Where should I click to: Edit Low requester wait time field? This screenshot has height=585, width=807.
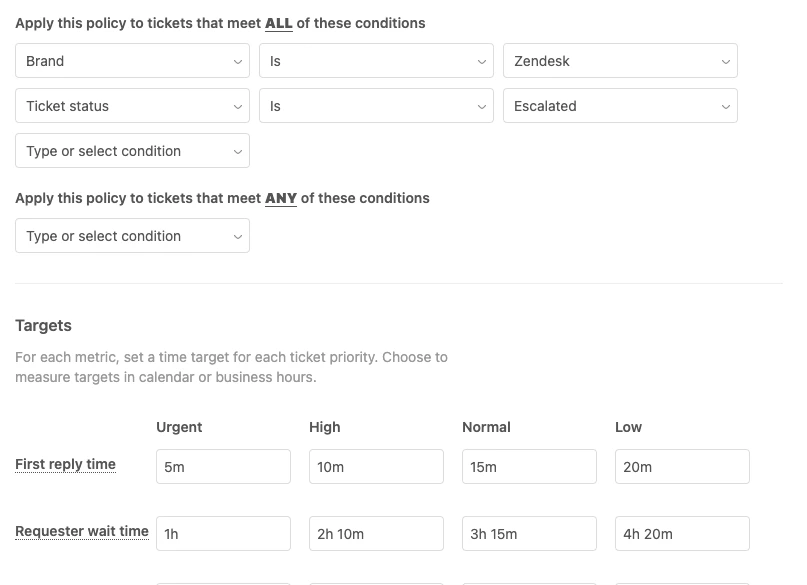pos(682,534)
